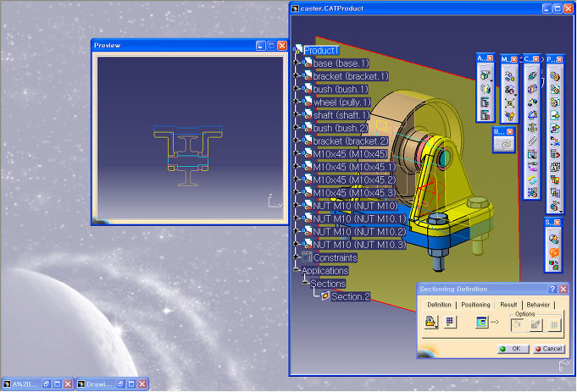Screen dimensions: 577x392
Task: Click the Edit Grid icon in Sectioning Definition
Action: [x=450, y=322]
